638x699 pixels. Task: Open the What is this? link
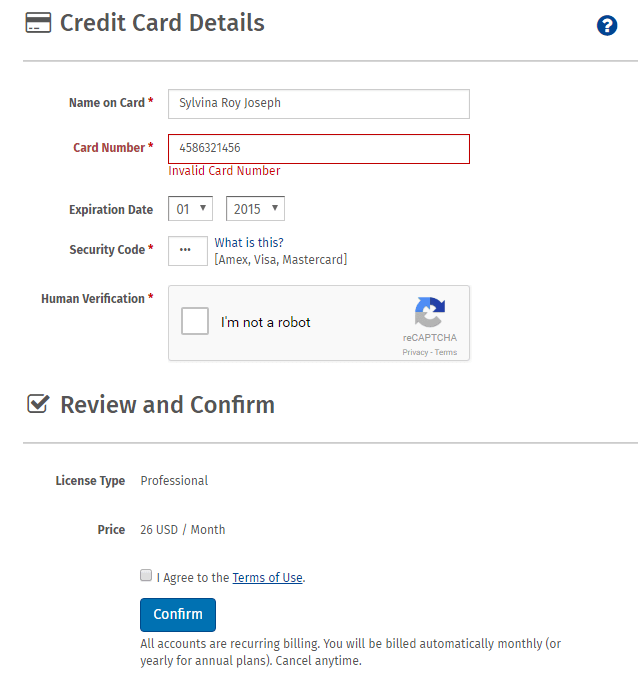pyautogui.click(x=249, y=243)
